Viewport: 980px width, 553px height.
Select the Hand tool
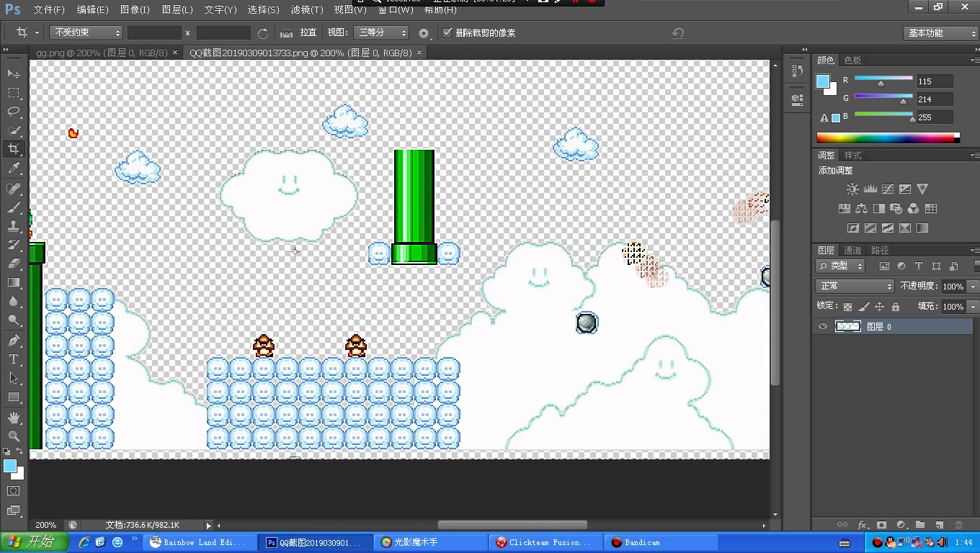point(14,418)
